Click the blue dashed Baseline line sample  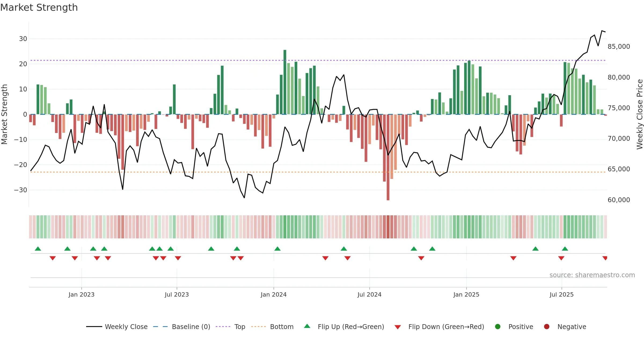tap(160, 327)
